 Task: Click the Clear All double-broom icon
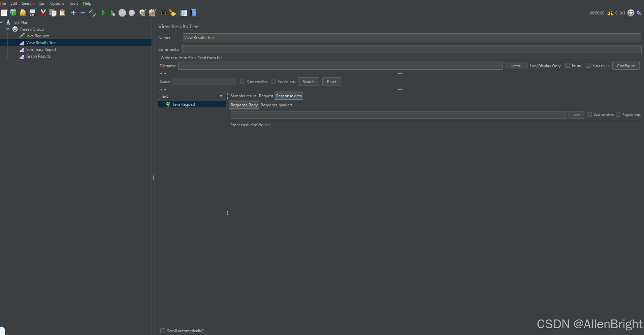coord(152,13)
